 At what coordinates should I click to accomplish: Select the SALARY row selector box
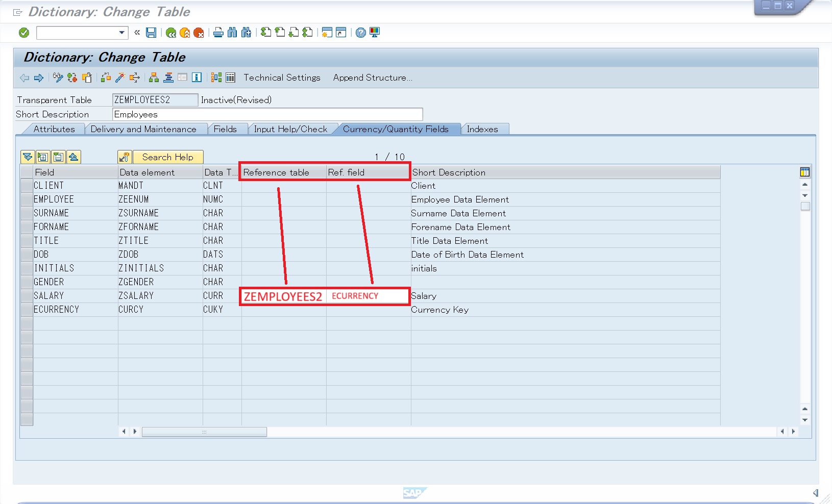(x=27, y=296)
